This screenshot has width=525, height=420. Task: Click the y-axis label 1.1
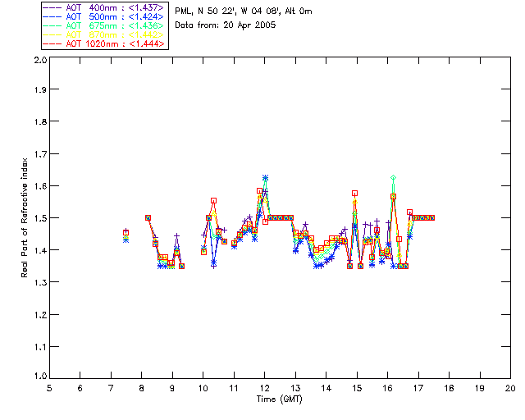tap(40, 347)
